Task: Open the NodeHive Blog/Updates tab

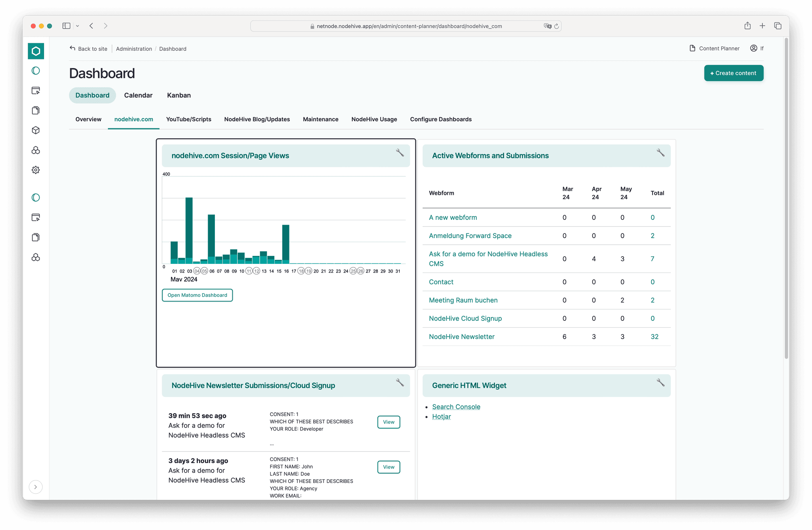Action: [257, 119]
